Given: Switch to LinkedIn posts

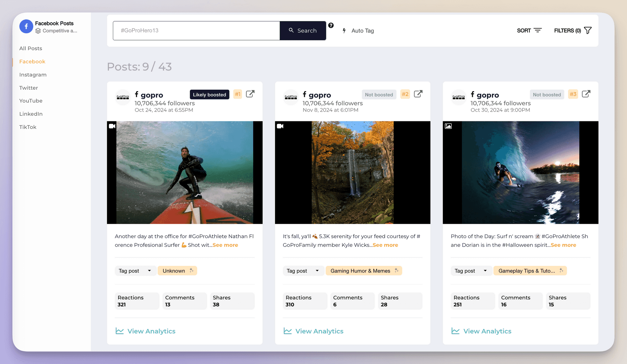Looking at the screenshot, I should 31,114.
